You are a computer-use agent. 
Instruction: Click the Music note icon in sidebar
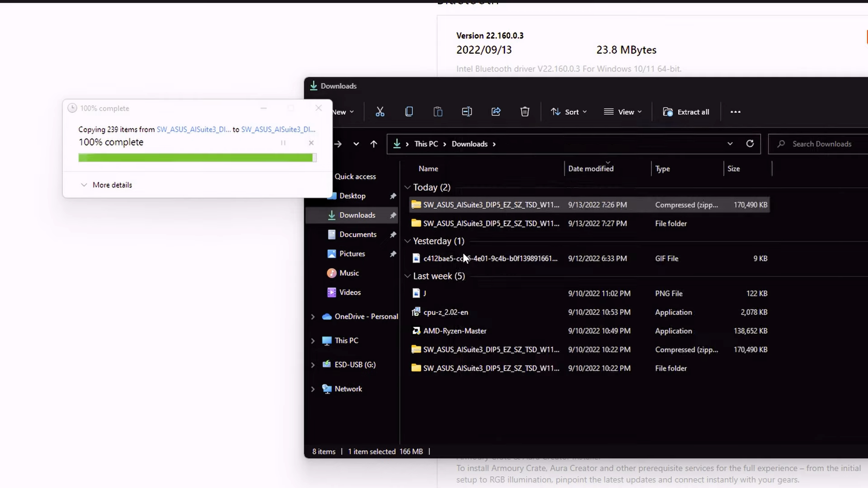332,273
